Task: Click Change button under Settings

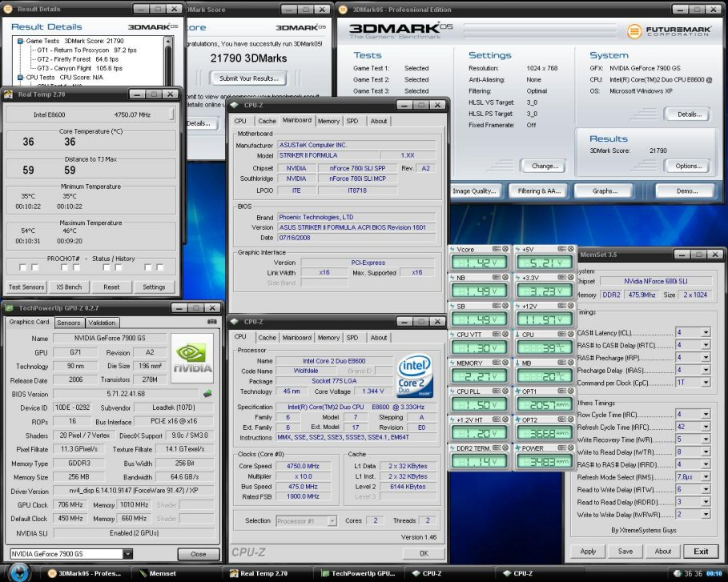Action: pyautogui.click(x=545, y=167)
